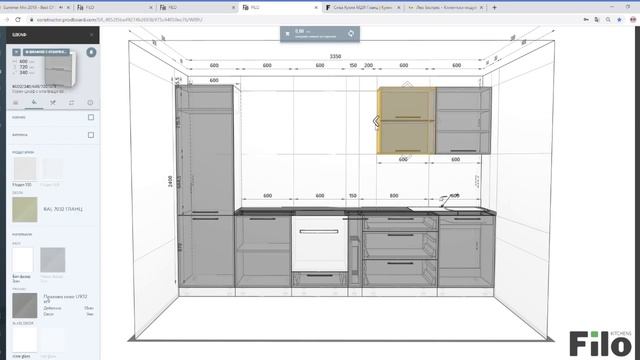
Task: Select the first facade model thumbnail
Action: click(25, 169)
